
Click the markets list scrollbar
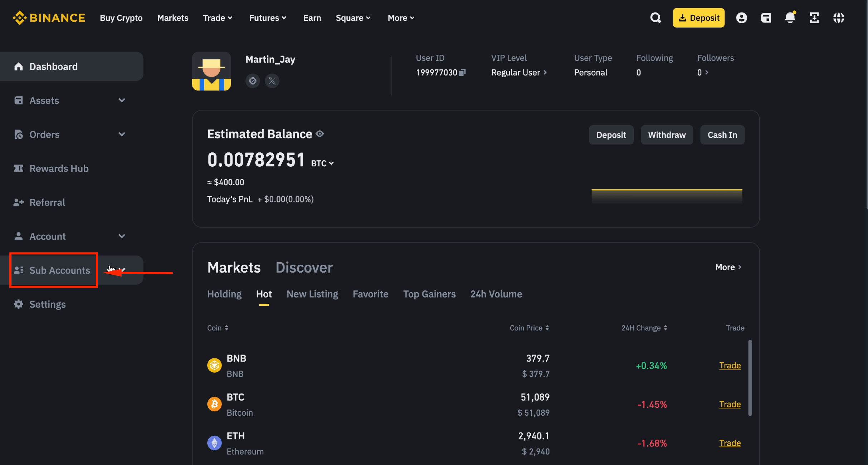[x=750, y=378]
